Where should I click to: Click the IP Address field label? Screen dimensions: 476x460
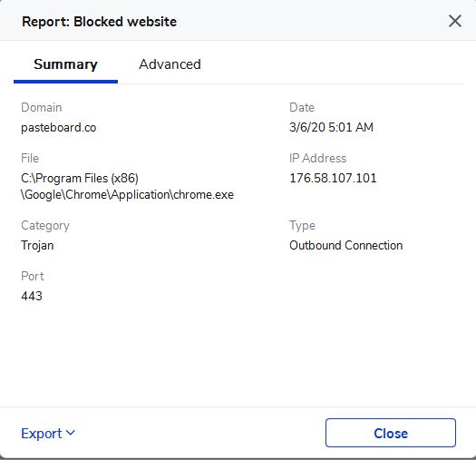click(317, 158)
